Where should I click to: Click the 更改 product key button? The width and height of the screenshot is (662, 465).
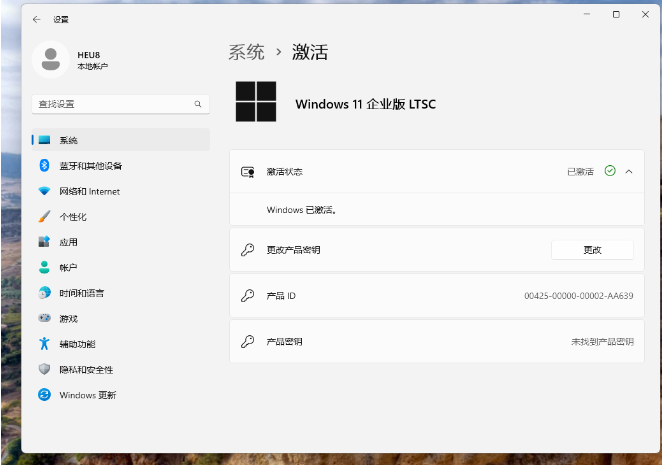tap(592, 250)
